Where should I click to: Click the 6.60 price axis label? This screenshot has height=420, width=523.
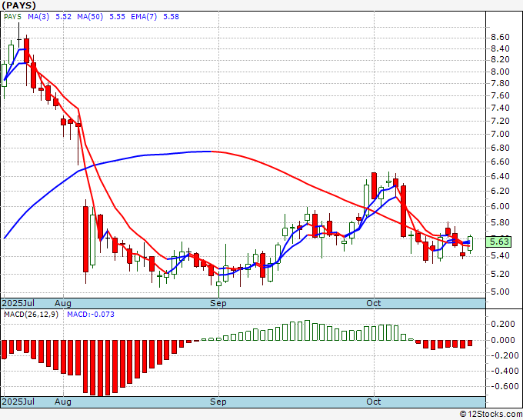point(500,162)
